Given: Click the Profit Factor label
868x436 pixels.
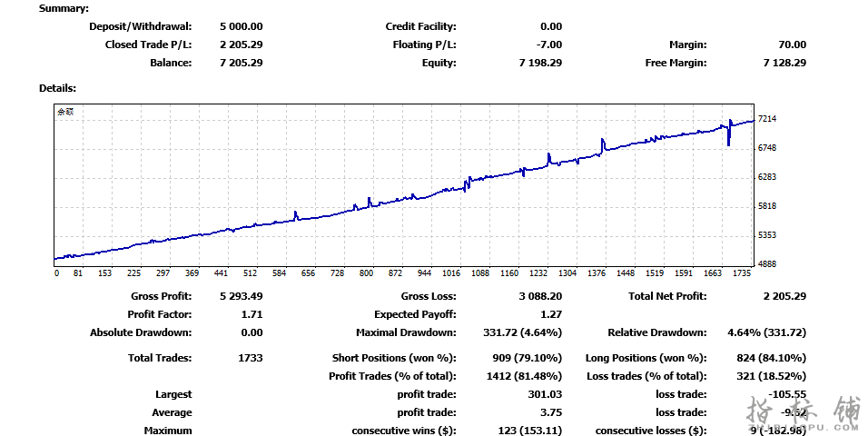Looking at the screenshot, I should click(160, 314).
